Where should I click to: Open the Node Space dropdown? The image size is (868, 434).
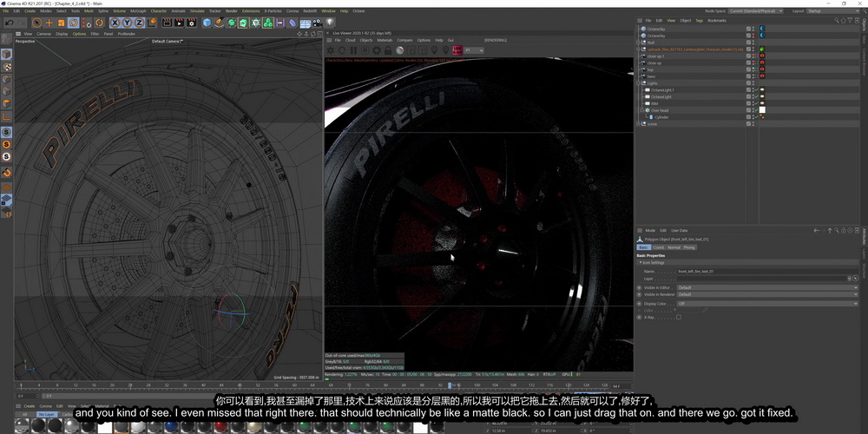756,10
